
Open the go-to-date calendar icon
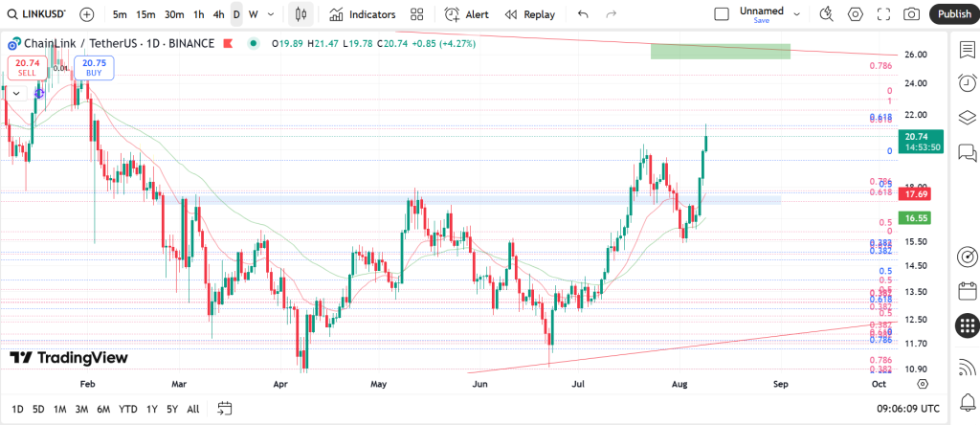pyautogui.click(x=224, y=409)
